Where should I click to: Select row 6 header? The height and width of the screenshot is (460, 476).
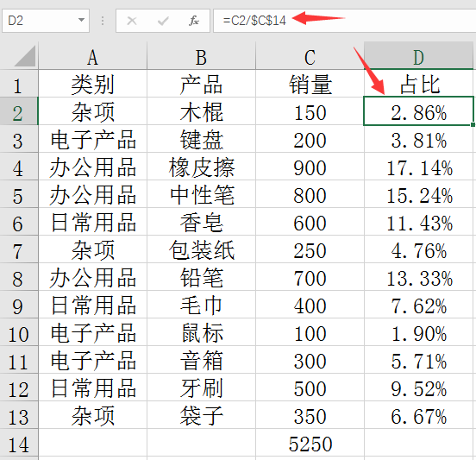(19, 222)
